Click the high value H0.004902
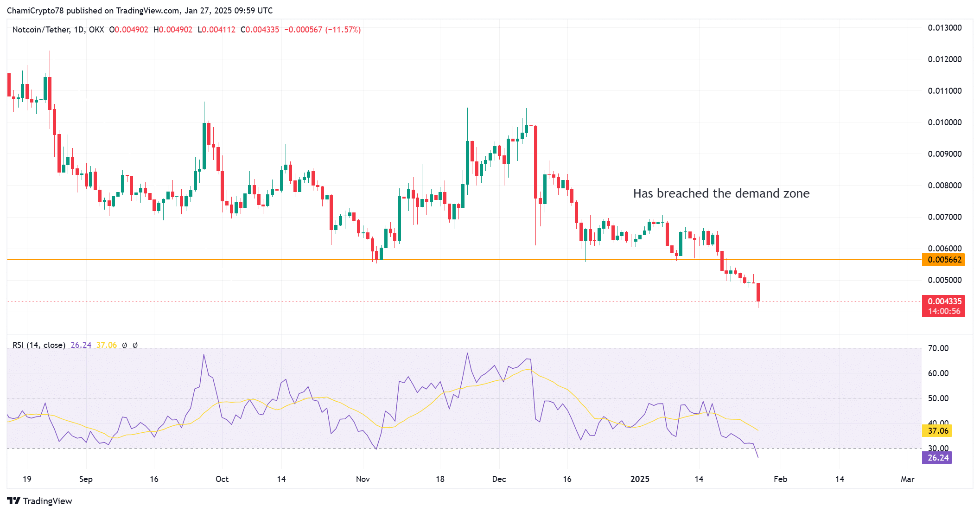 pos(173,30)
